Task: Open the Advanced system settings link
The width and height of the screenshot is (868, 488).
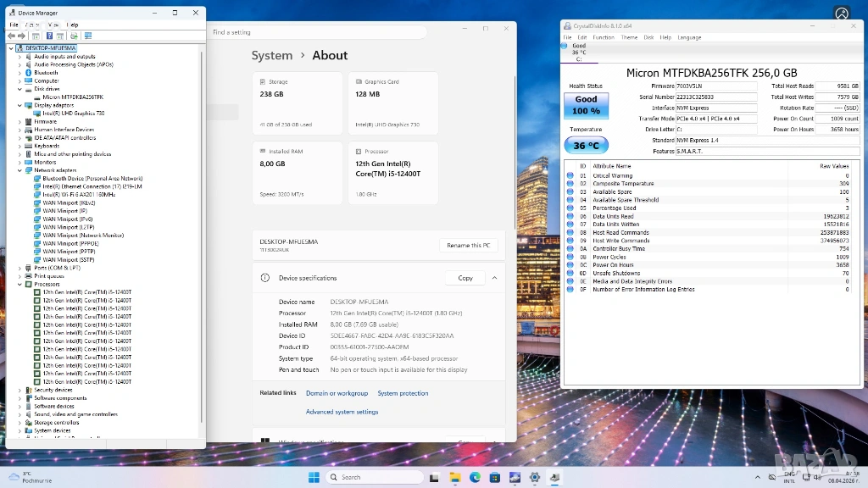Action: (x=342, y=412)
